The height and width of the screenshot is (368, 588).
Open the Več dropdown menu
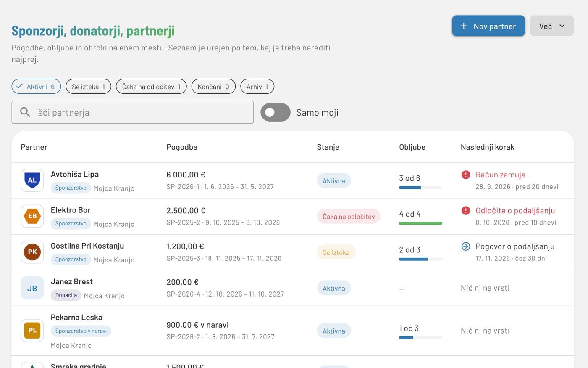(x=552, y=26)
